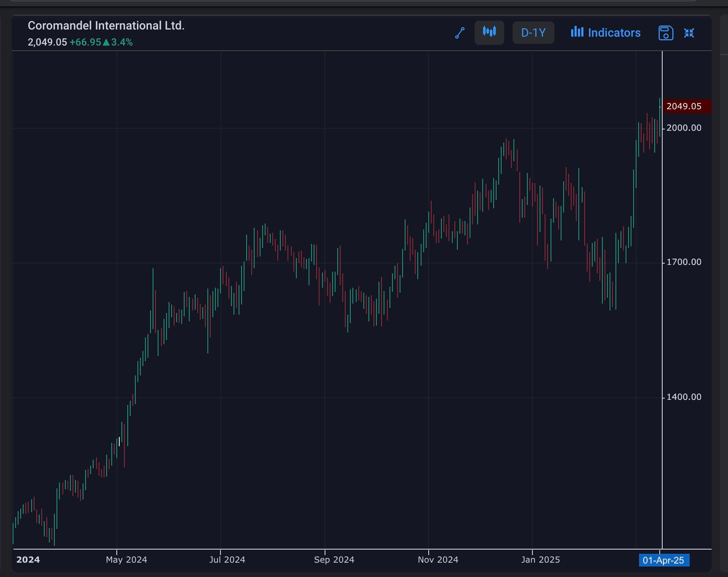
Task: Click the 2024 year label on time axis
Action: click(x=28, y=560)
